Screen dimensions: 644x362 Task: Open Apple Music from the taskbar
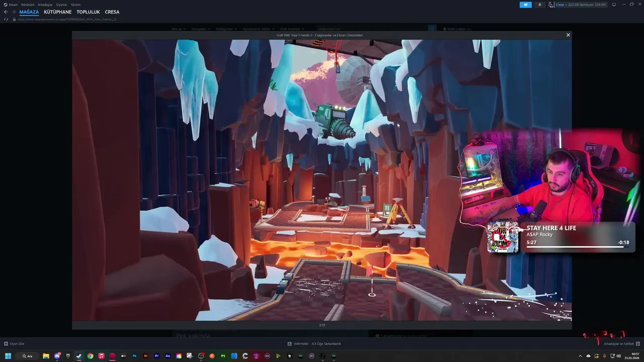[x=101, y=356]
